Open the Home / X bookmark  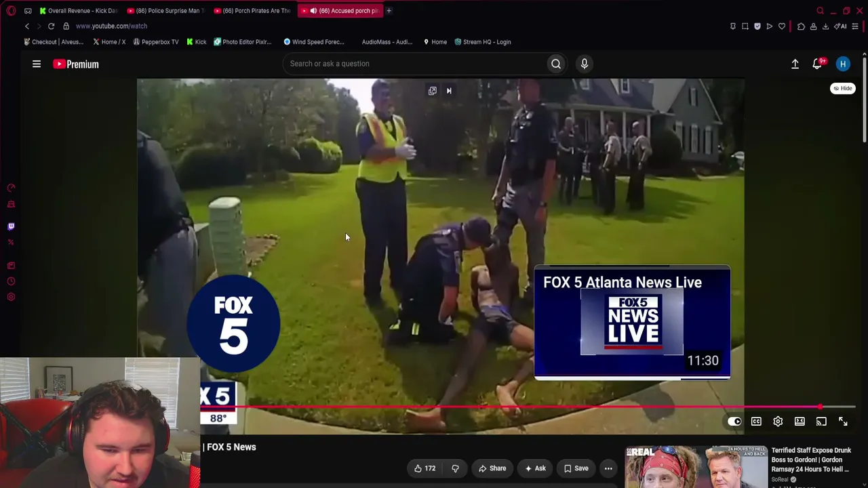click(x=109, y=42)
